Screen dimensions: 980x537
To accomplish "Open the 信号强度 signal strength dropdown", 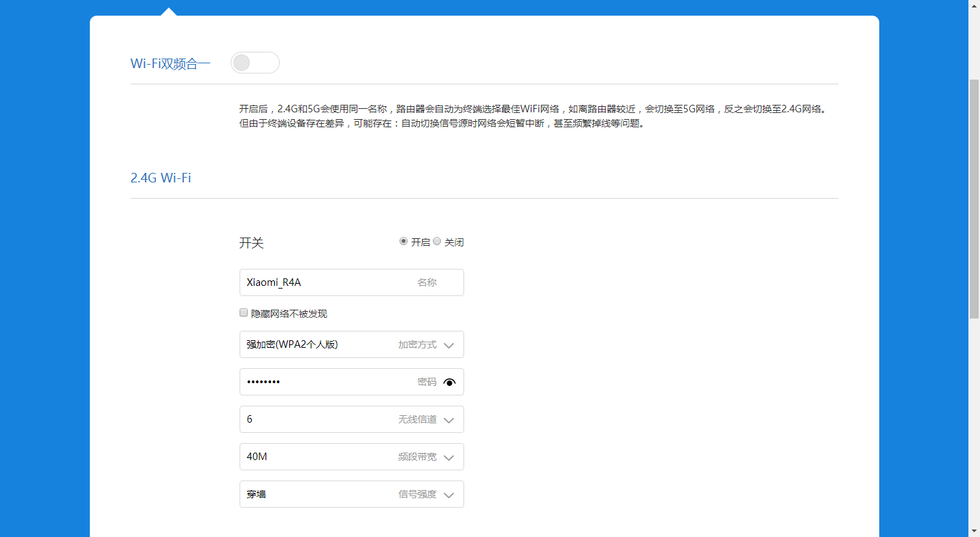I will [x=352, y=494].
